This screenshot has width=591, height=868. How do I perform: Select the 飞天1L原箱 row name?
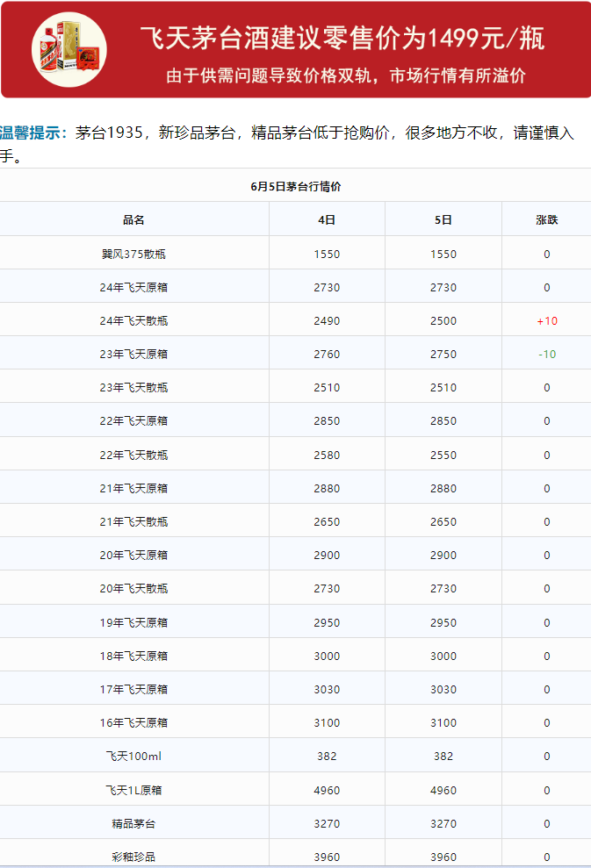coord(133,791)
